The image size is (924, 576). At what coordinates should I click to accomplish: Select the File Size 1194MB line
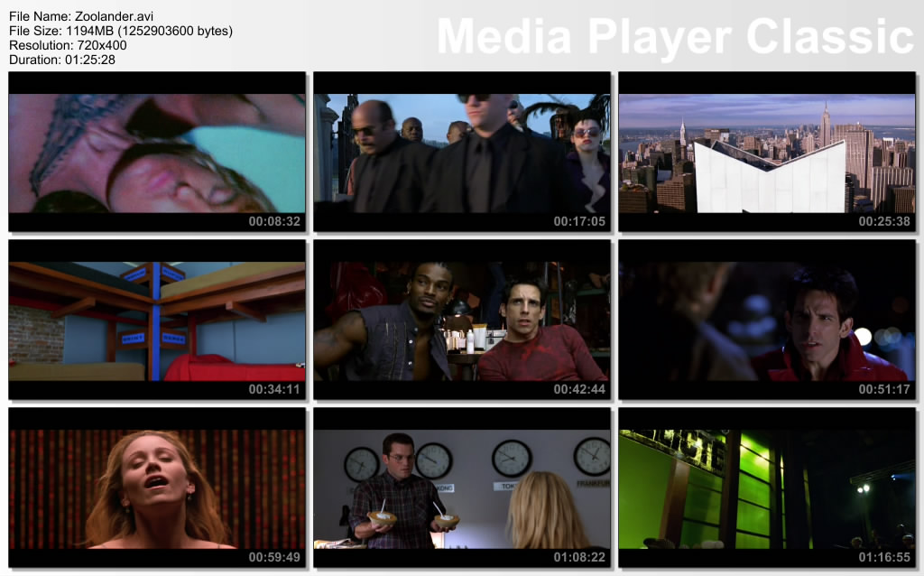121,31
